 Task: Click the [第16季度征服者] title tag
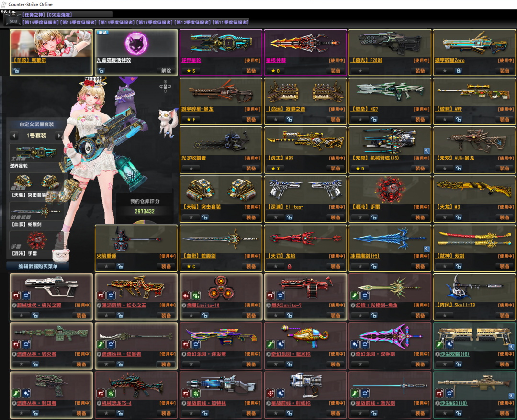click(x=41, y=22)
